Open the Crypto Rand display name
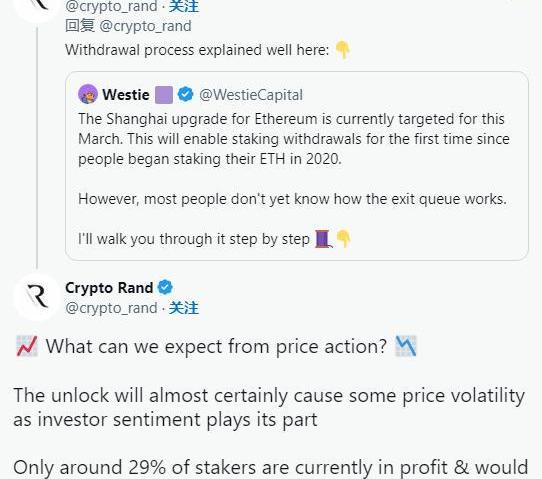Image resolution: width=542 pixels, height=479 pixels. pyautogui.click(x=109, y=288)
